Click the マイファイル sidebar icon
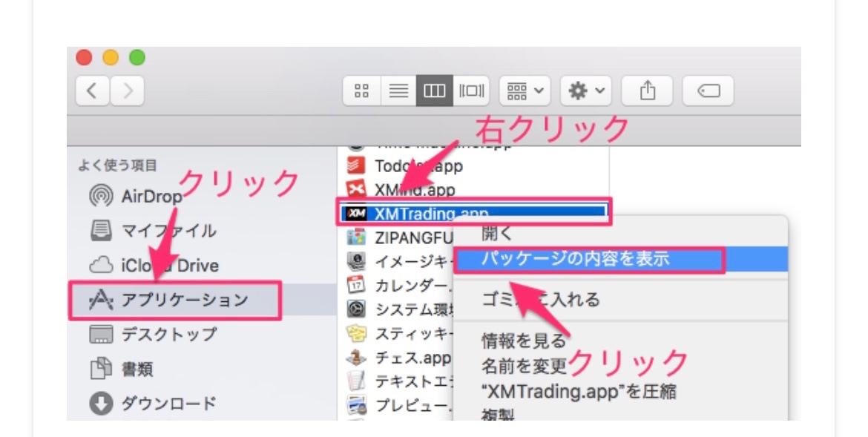Image resolution: width=868 pixels, height=437 pixels. 101,231
